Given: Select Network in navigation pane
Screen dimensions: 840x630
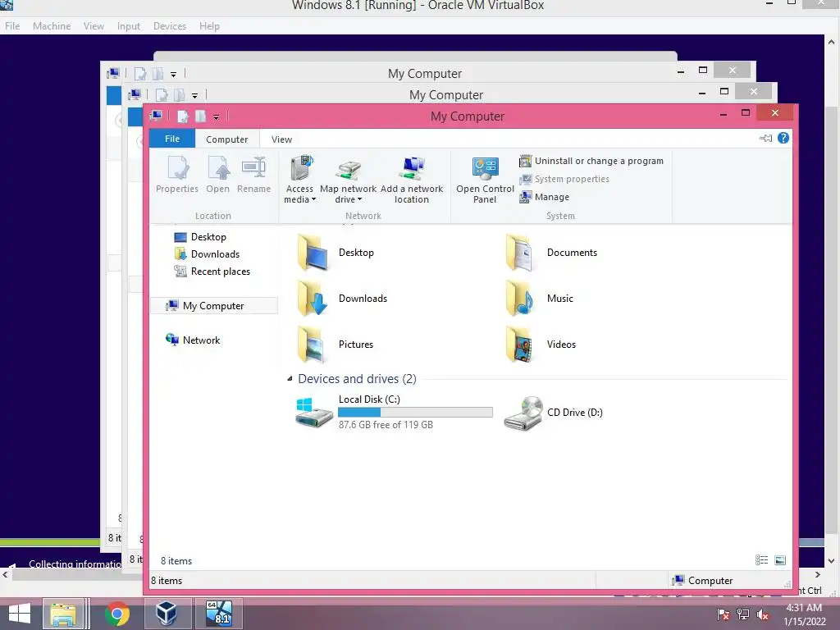Looking at the screenshot, I should (x=194, y=340).
